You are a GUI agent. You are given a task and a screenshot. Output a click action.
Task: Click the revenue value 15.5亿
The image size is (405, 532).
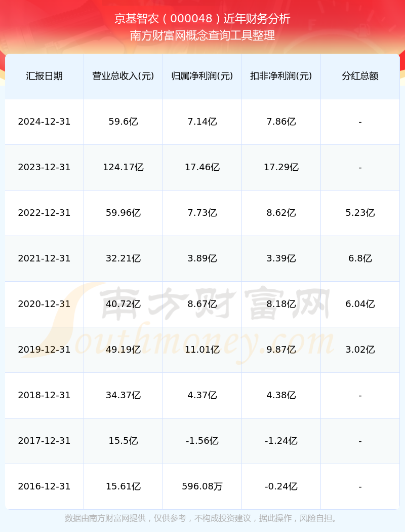[x=124, y=441]
